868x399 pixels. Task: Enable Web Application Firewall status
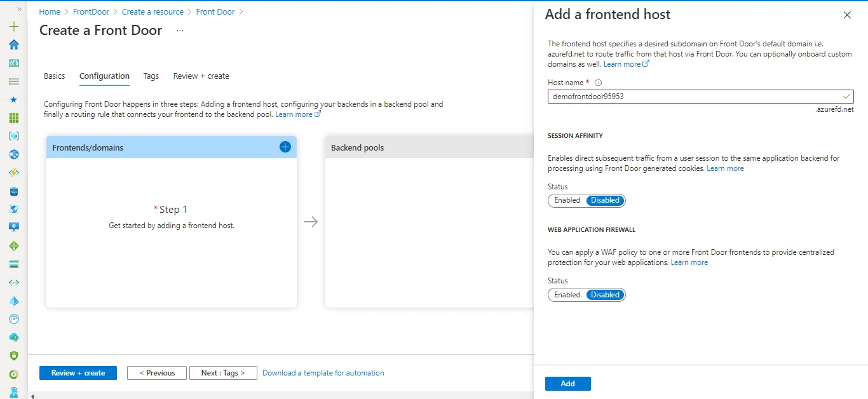(x=567, y=295)
